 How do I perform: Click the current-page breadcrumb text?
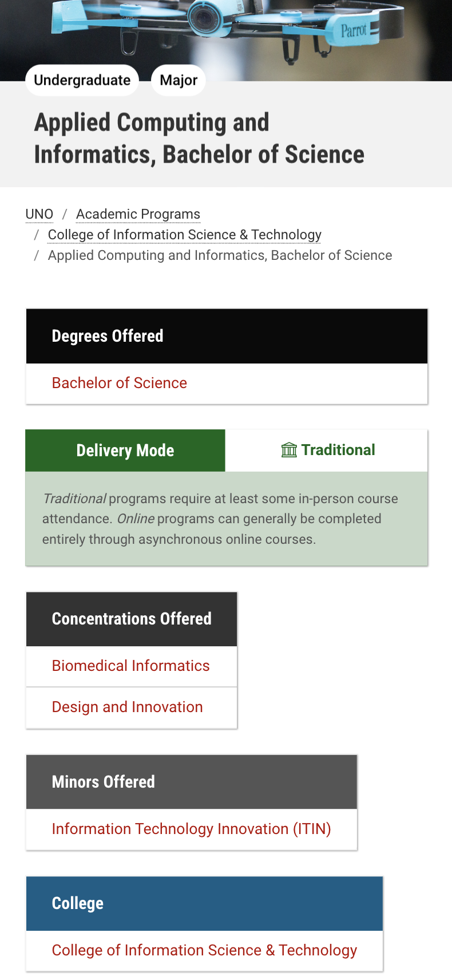(x=220, y=255)
